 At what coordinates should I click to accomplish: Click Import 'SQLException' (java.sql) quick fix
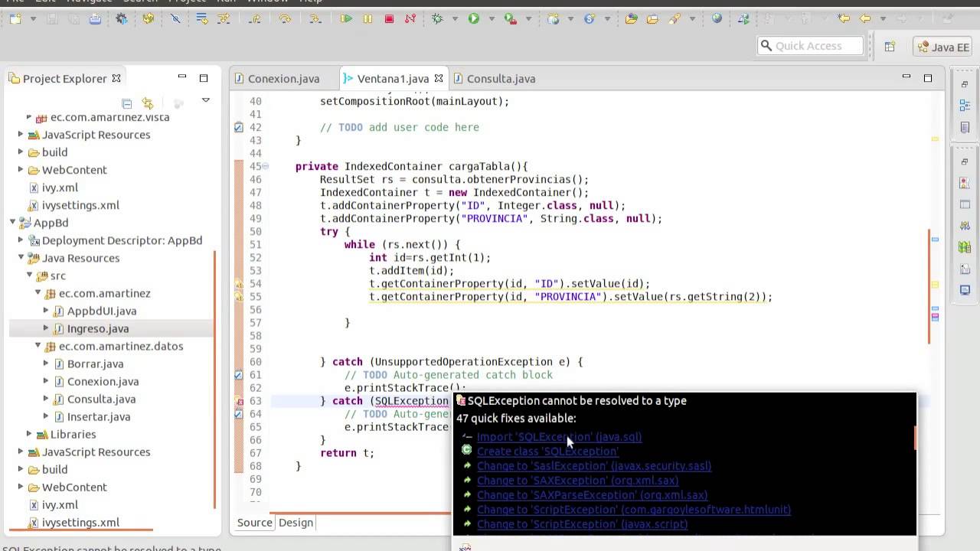point(559,437)
